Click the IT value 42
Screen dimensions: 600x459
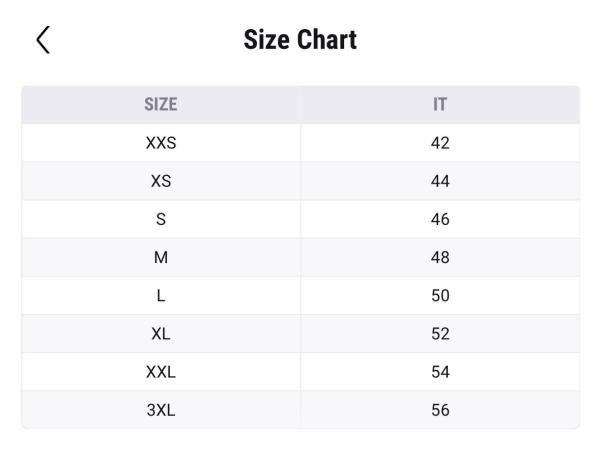click(440, 143)
